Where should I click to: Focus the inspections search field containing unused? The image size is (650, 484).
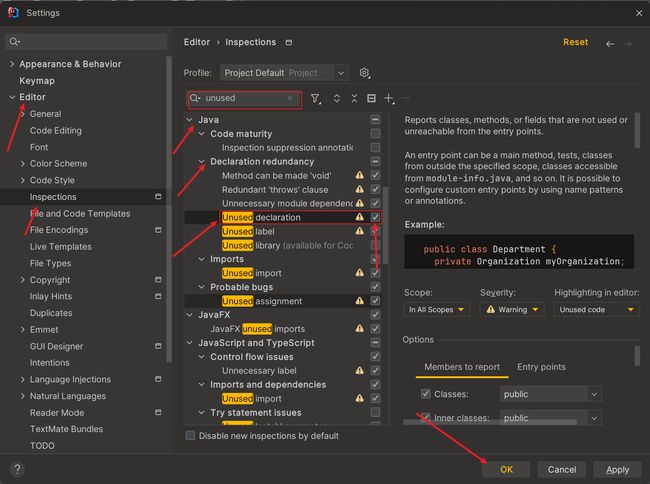[245, 98]
